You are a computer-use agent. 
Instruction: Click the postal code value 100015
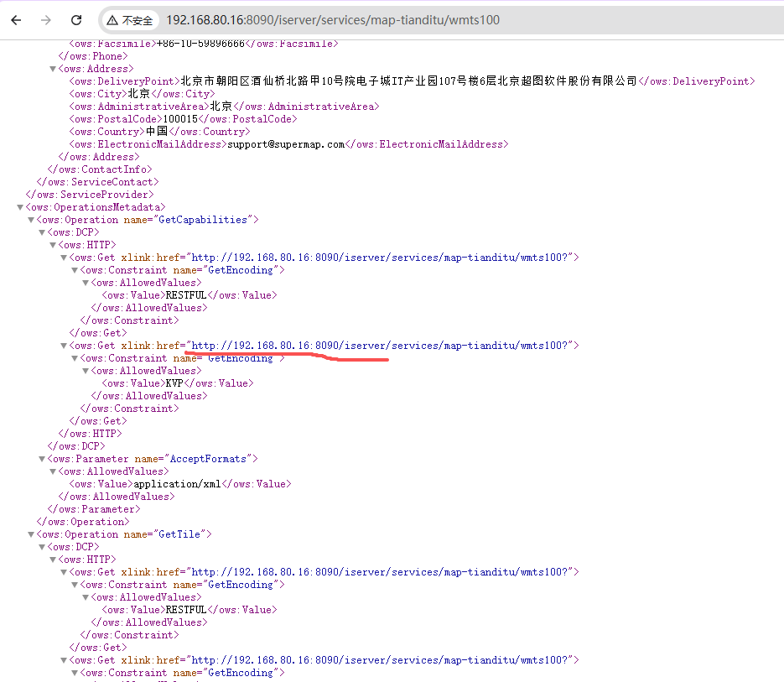click(x=182, y=119)
